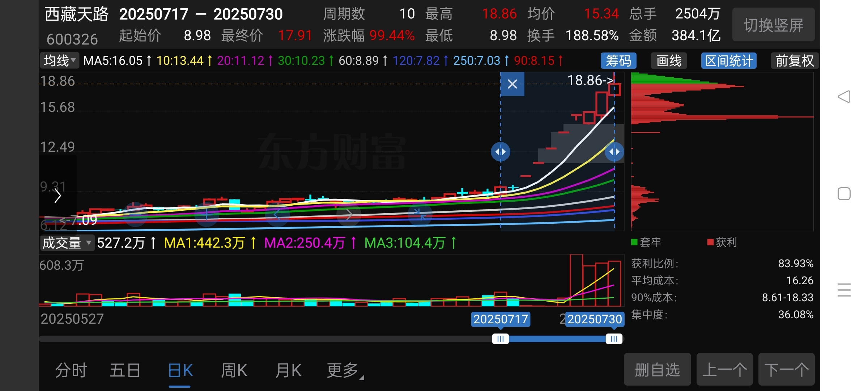This screenshot has height=391, width=868.
Task: Expand the hidden side panel chevron arrow
Action: (x=58, y=196)
